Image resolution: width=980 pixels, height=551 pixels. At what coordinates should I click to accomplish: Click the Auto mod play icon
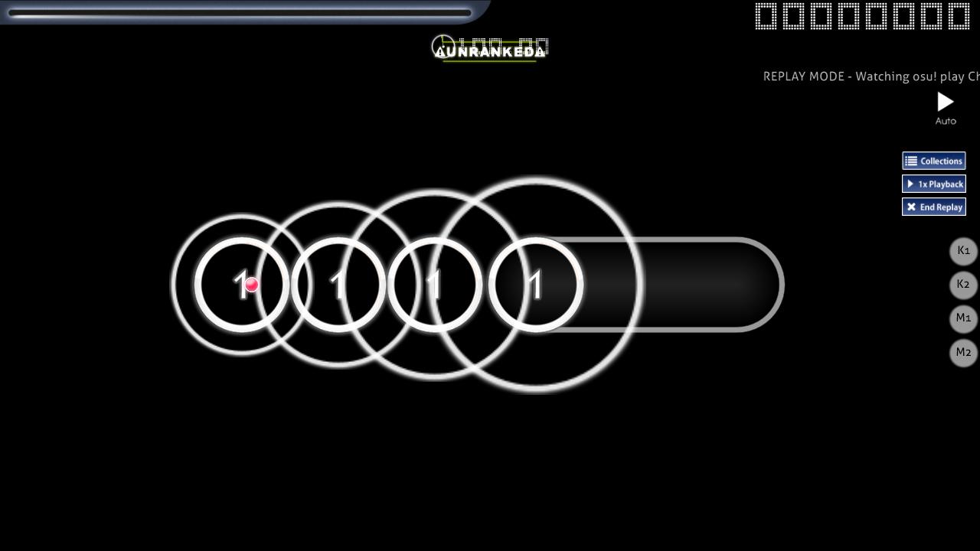pos(946,102)
